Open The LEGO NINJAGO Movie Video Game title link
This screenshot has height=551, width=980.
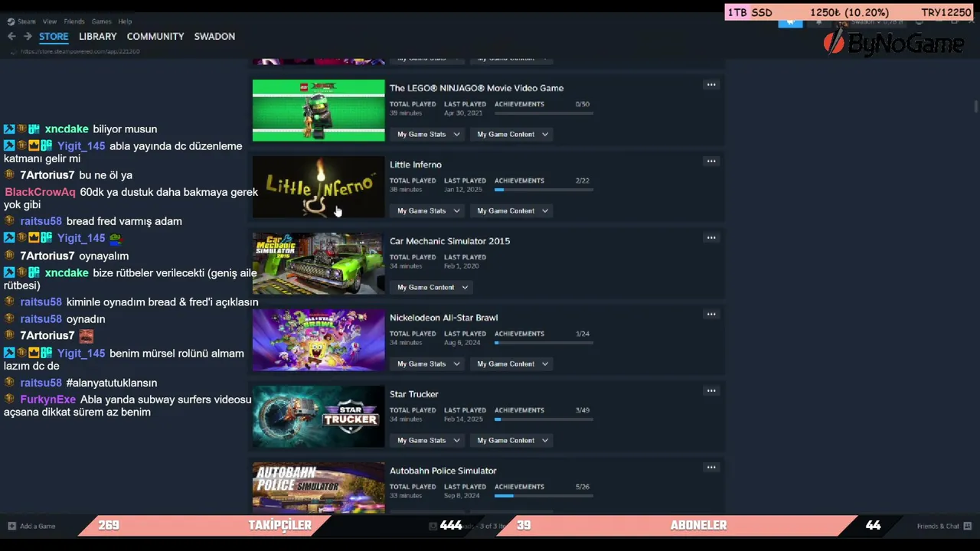pyautogui.click(x=476, y=88)
